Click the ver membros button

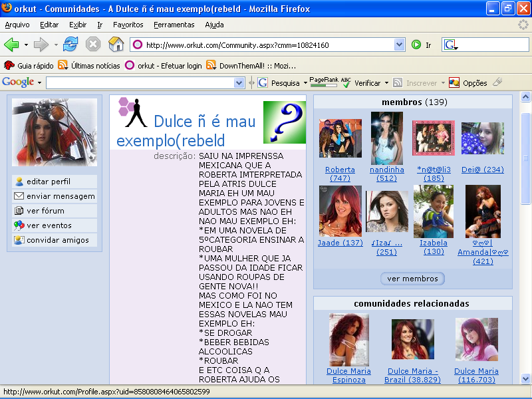[412, 279]
